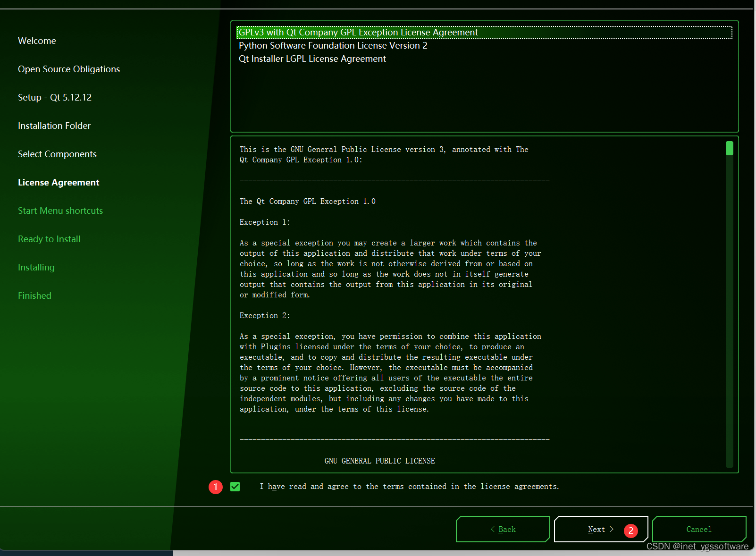Screen dimensions: 756x556
Task: Click the Back button
Action: tap(503, 529)
